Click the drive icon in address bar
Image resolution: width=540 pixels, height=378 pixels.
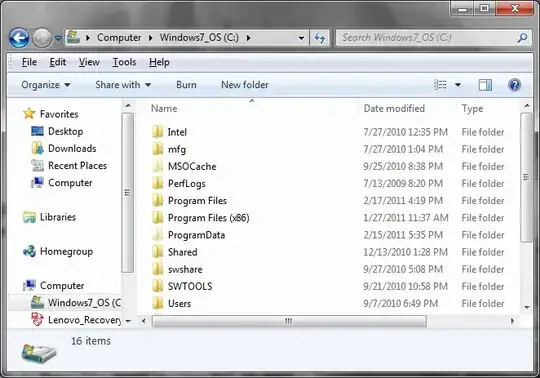pos(73,37)
